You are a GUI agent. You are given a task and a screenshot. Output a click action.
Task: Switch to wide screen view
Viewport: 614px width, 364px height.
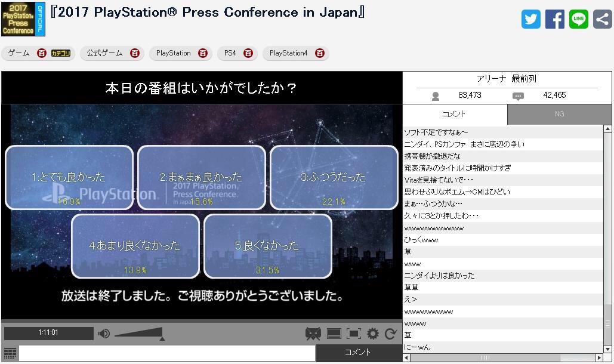tap(334, 334)
